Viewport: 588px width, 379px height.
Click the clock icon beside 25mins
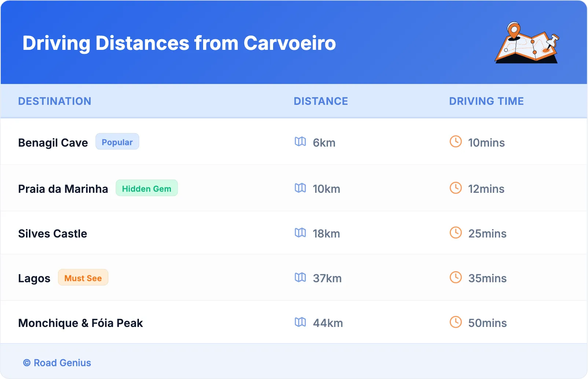(456, 233)
